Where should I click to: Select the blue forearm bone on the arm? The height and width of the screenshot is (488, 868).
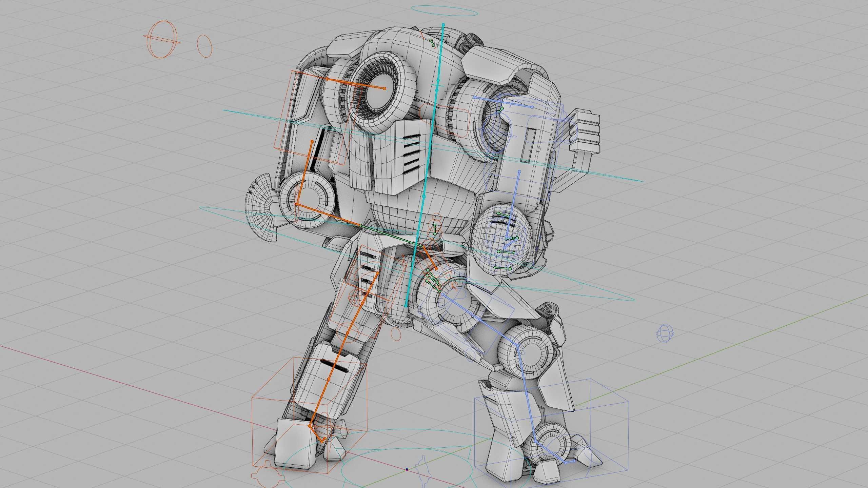513,204
